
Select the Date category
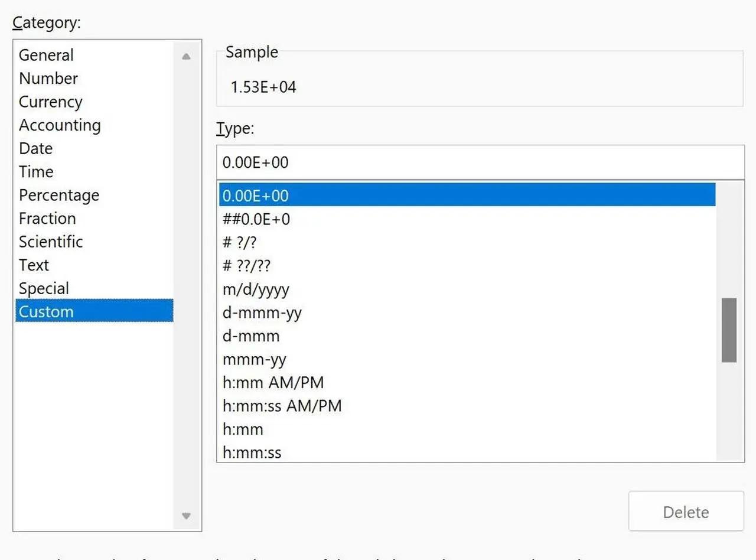pyautogui.click(x=94, y=148)
